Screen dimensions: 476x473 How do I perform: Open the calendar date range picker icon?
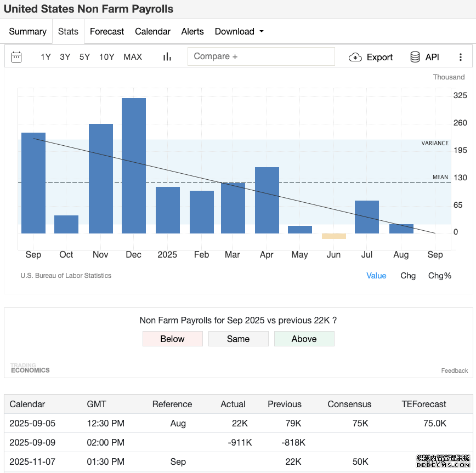click(x=16, y=57)
